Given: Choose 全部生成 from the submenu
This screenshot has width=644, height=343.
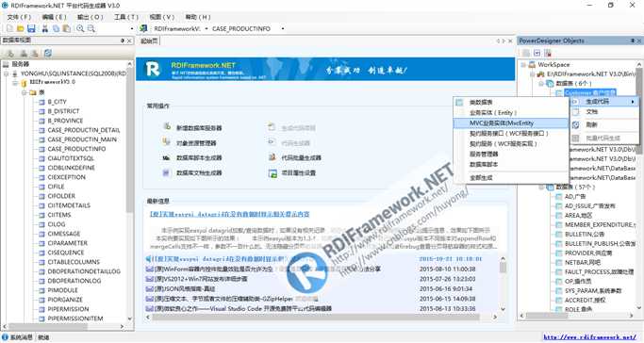Looking at the screenshot, I should tap(510, 178).
